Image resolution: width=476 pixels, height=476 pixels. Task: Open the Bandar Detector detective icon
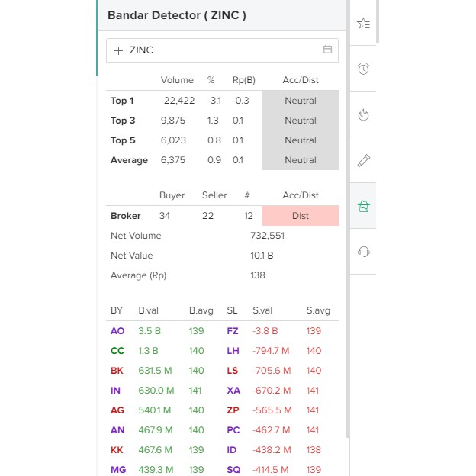(x=363, y=206)
